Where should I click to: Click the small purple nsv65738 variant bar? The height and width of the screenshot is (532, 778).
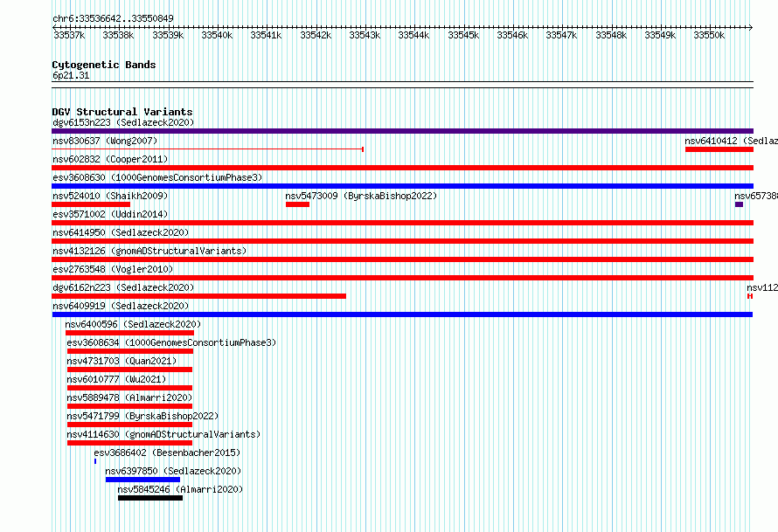pos(739,204)
